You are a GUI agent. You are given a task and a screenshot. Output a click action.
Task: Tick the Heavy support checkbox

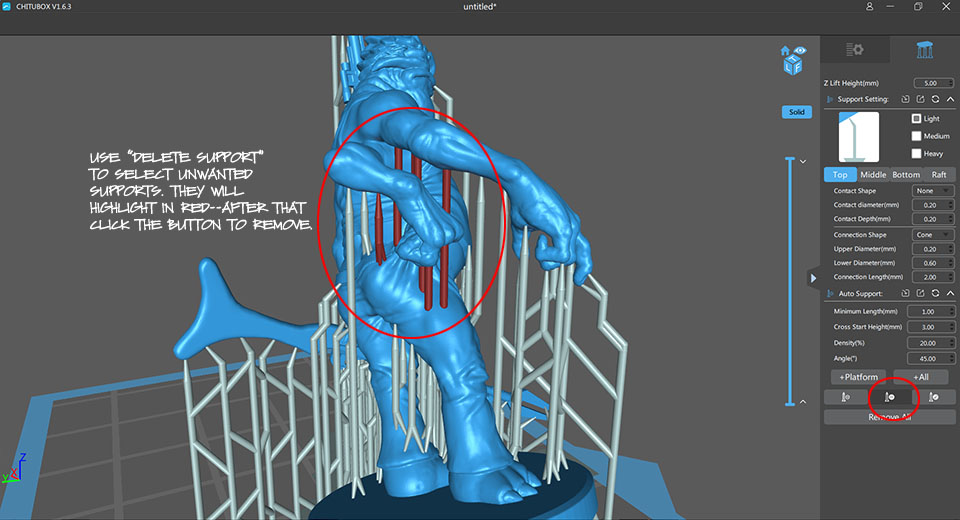point(916,153)
